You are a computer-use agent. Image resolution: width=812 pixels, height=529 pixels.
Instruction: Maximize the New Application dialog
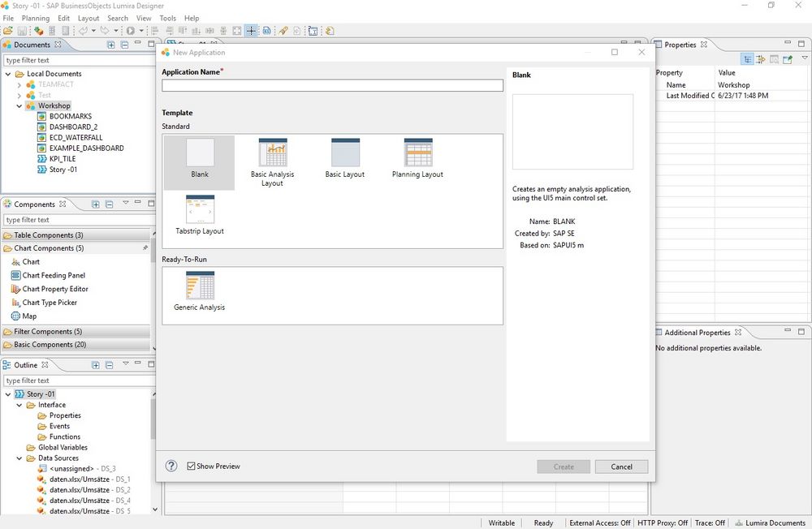point(615,52)
